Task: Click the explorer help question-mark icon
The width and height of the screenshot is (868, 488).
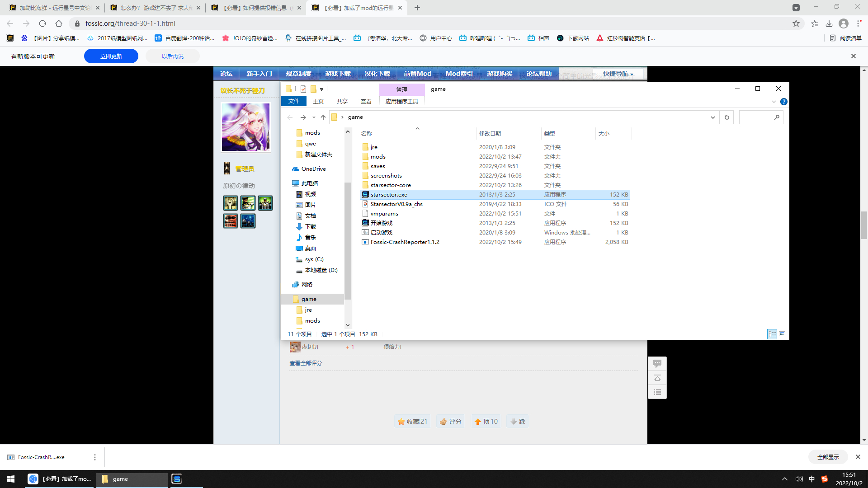Action: point(784,102)
